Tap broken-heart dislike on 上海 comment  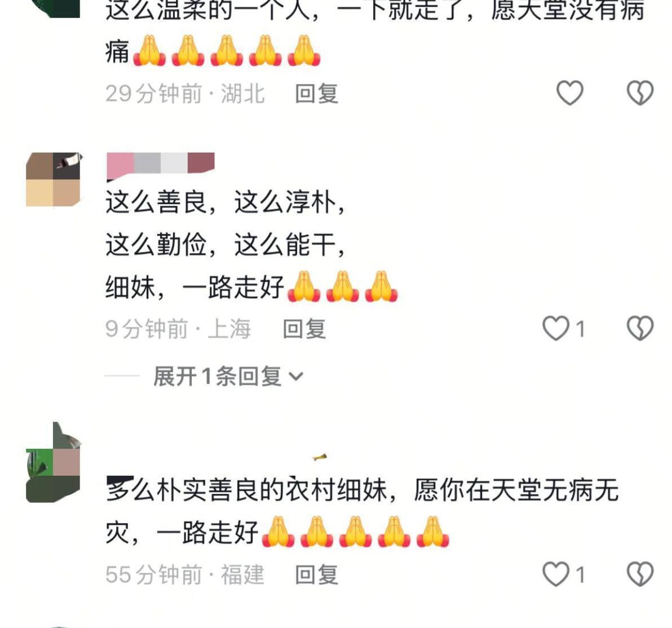click(x=640, y=328)
